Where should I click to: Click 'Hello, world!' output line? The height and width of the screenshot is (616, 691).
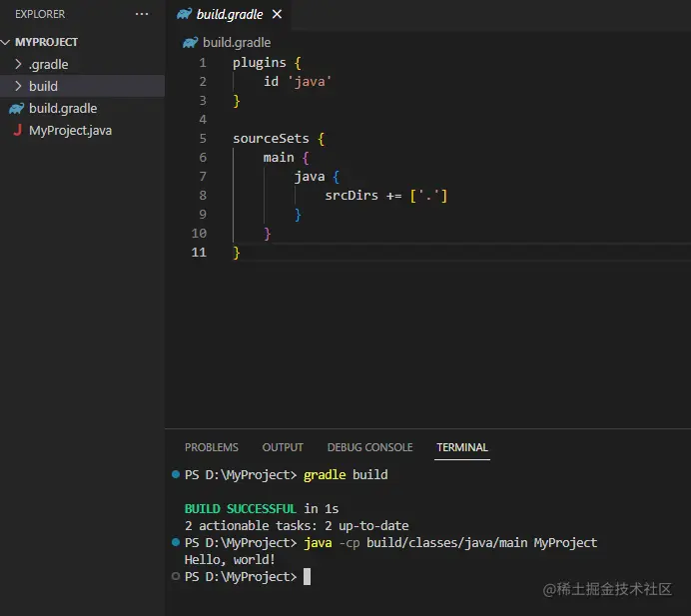click(x=230, y=560)
